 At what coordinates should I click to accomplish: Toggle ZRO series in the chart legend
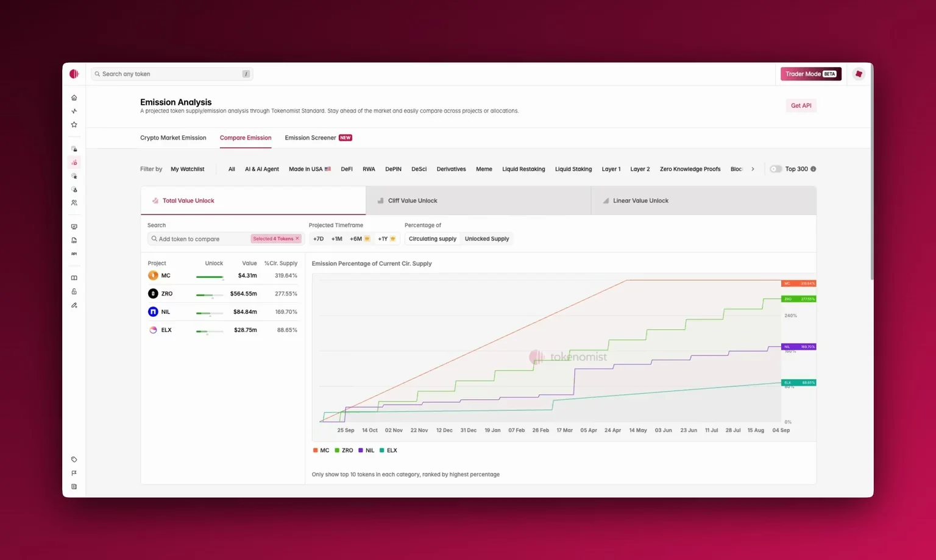(344, 450)
